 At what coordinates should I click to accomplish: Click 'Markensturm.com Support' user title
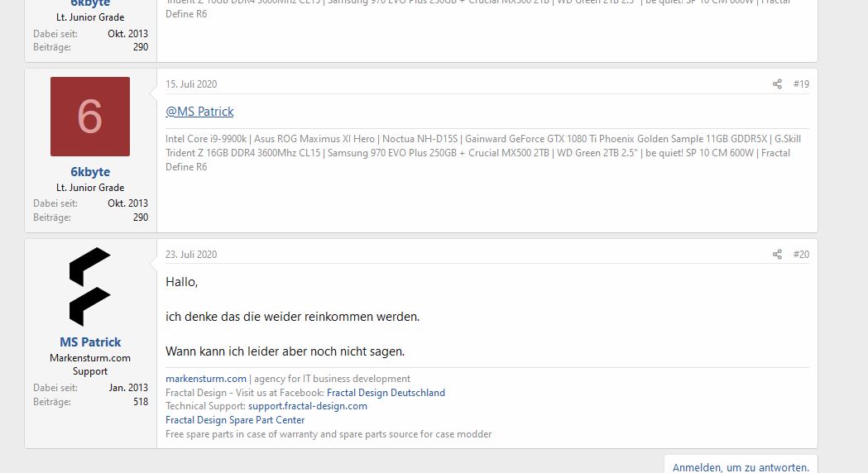coord(90,365)
